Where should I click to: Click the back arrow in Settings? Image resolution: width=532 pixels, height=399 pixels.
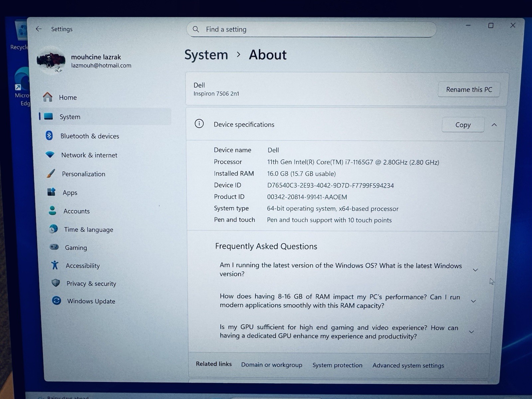point(39,29)
